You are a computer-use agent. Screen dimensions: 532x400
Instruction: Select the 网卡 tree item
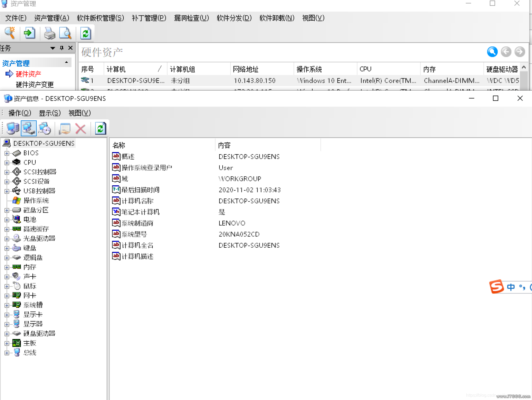pyautogui.click(x=30, y=296)
